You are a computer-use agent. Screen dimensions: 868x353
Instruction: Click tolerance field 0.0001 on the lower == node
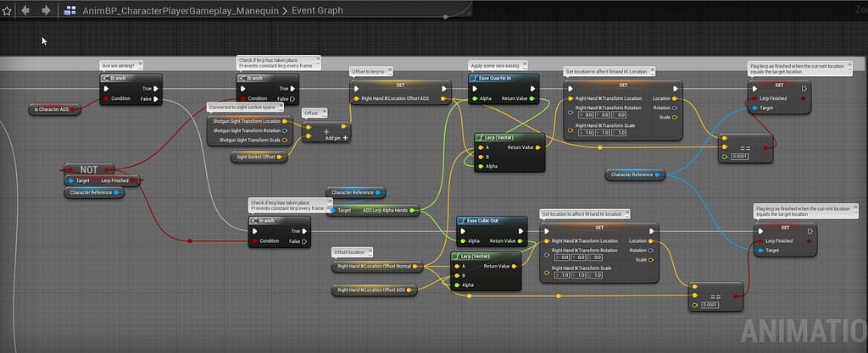pyautogui.click(x=709, y=305)
